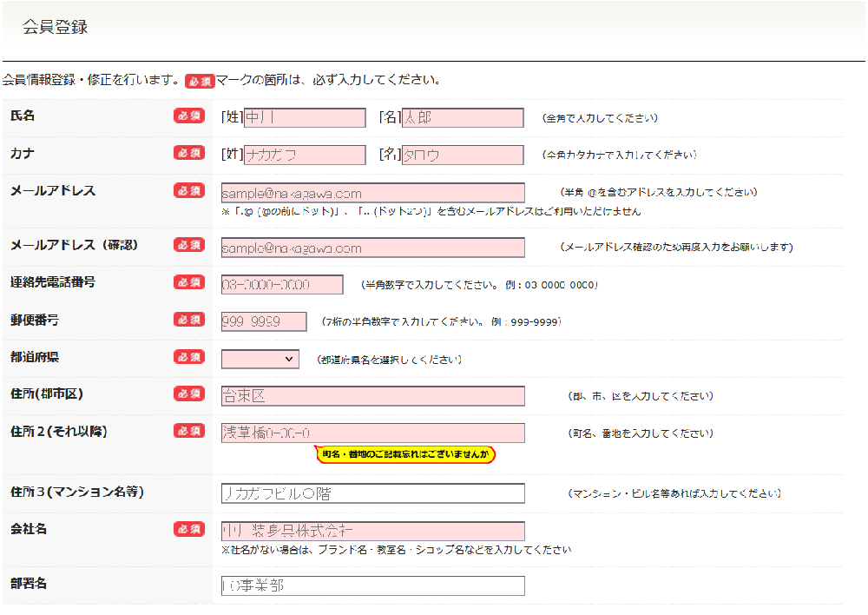Select the メールアドレス（確認）input field

pyautogui.click(x=373, y=248)
